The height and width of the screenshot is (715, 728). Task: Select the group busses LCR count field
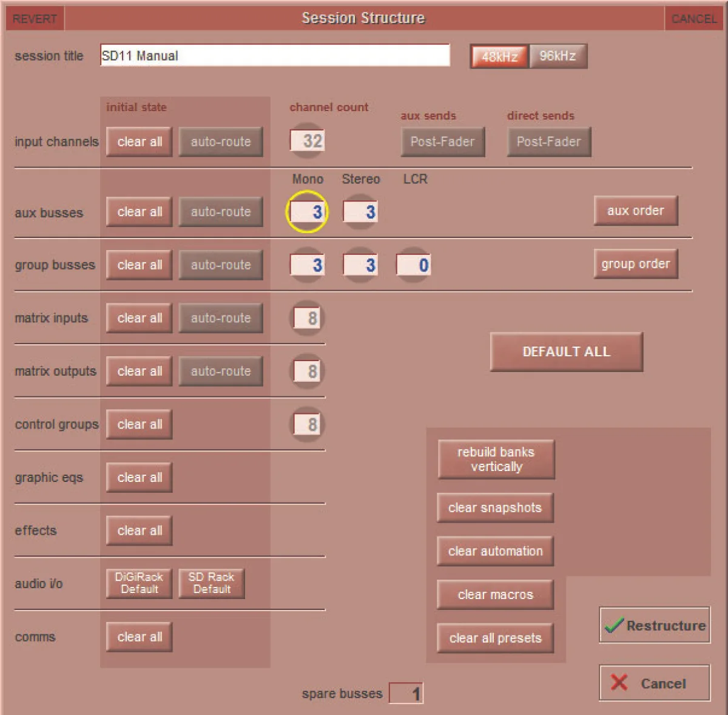414,265
